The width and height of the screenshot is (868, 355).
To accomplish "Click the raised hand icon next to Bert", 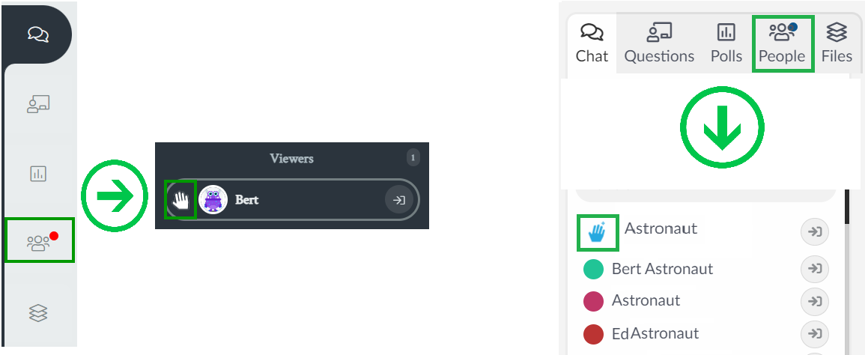I will coord(181,200).
